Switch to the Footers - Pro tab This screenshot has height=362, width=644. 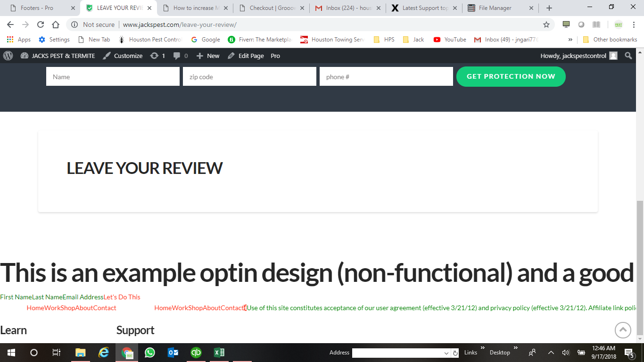[37, 8]
